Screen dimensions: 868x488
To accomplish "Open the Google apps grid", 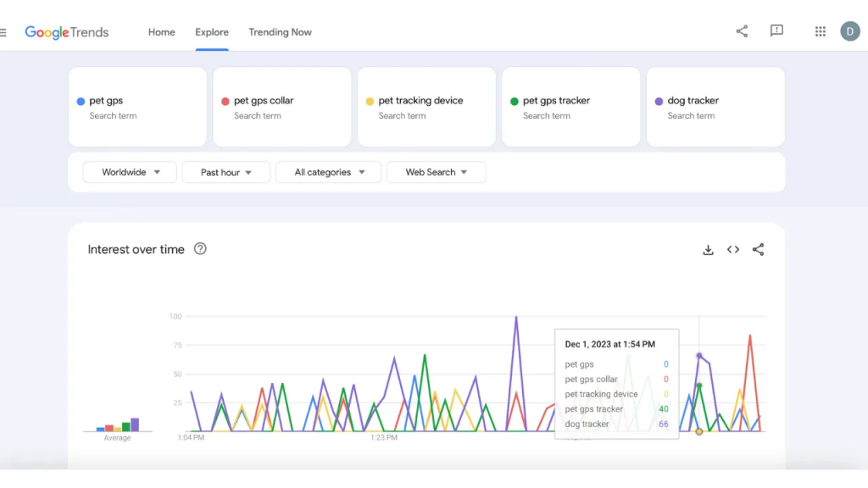I will click(821, 31).
